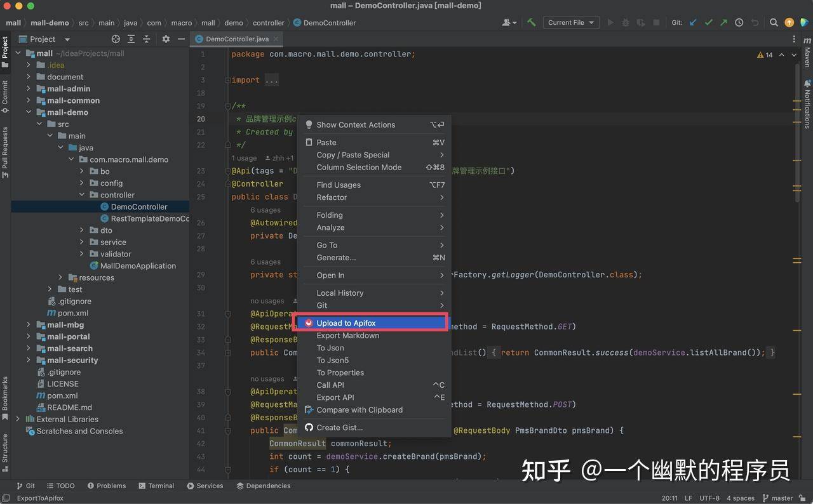Toggle fold marker for the class comment
The image size is (813, 504).
[x=227, y=106]
